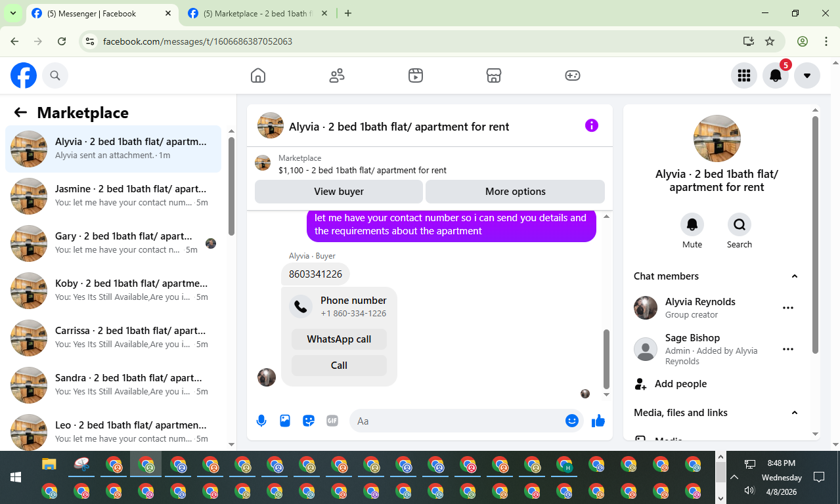This screenshot has width=840, height=504.
Task: Open a new browser tab plus
Action: pyautogui.click(x=348, y=13)
